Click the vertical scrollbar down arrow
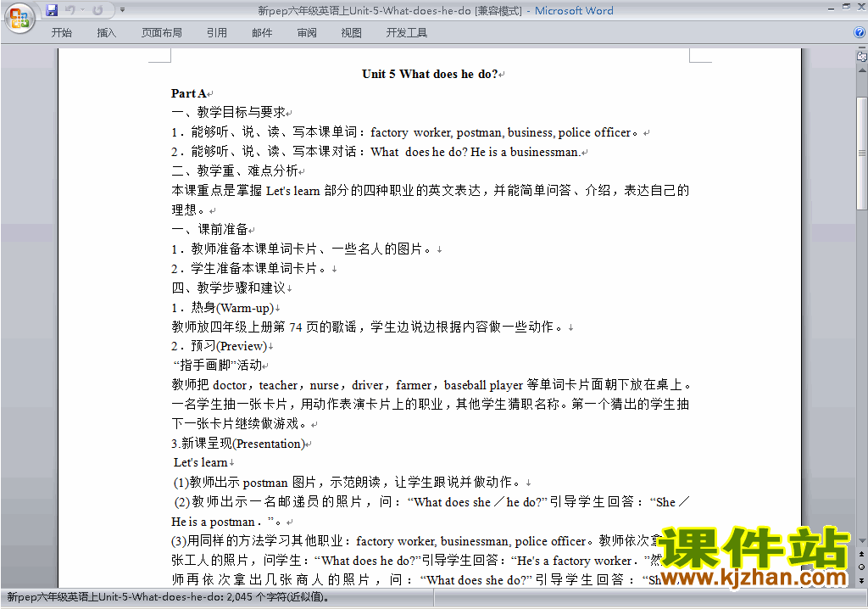Viewport: 868px width, 609px height. pyautogui.click(x=862, y=541)
